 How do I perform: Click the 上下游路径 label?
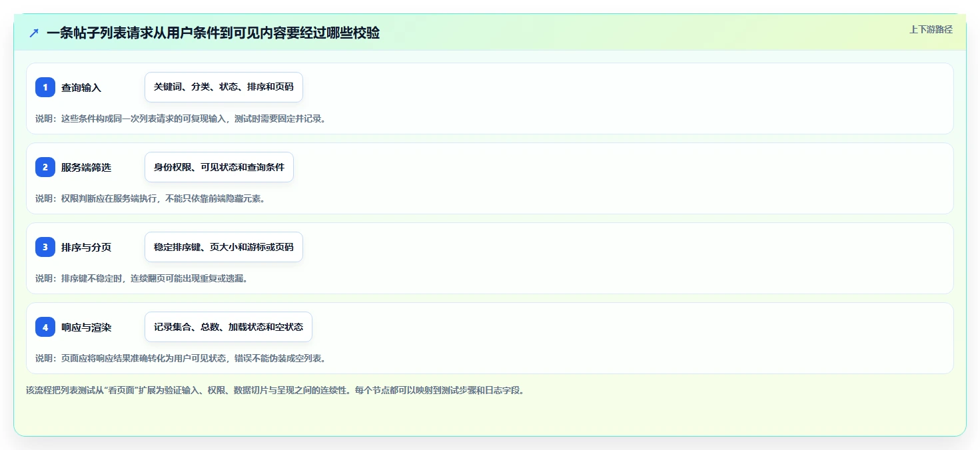pyautogui.click(x=931, y=29)
